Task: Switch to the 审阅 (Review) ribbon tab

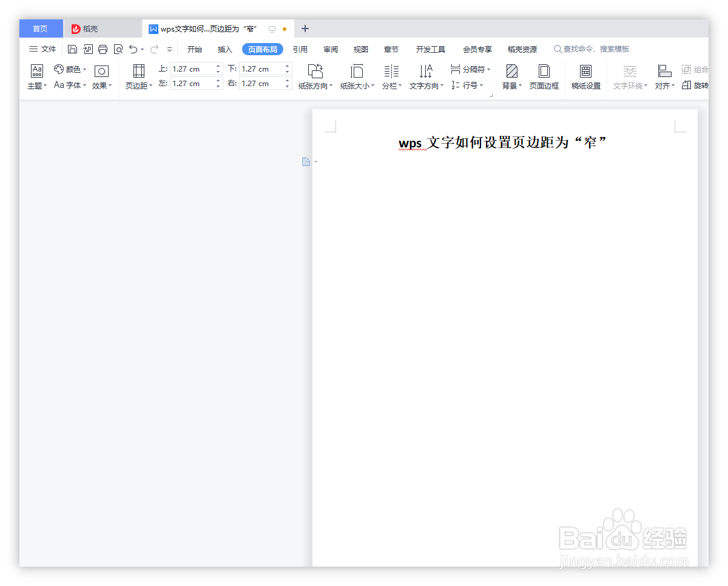Action: tap(330, 49)
